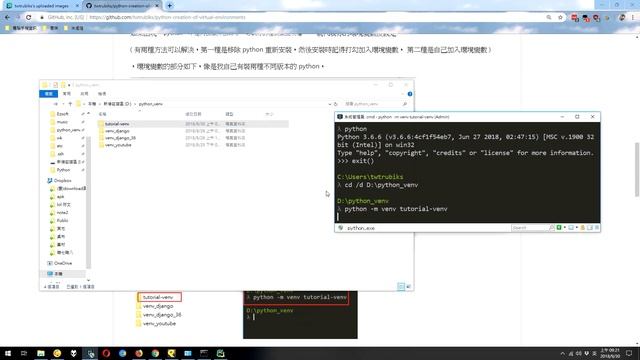
Task: Select the note2 Dropbox folder in sidebar
Action: tap(62, 213)
